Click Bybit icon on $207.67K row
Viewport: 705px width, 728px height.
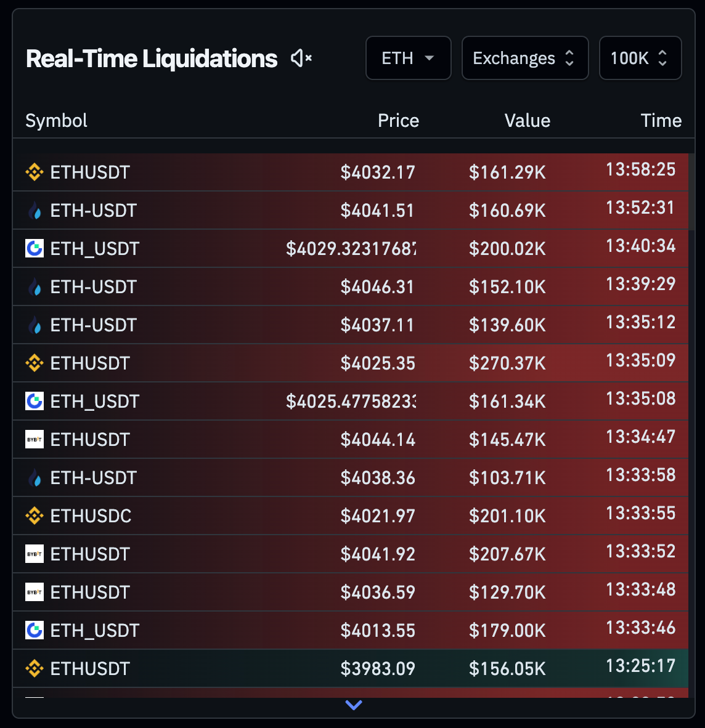coord(35,554)
